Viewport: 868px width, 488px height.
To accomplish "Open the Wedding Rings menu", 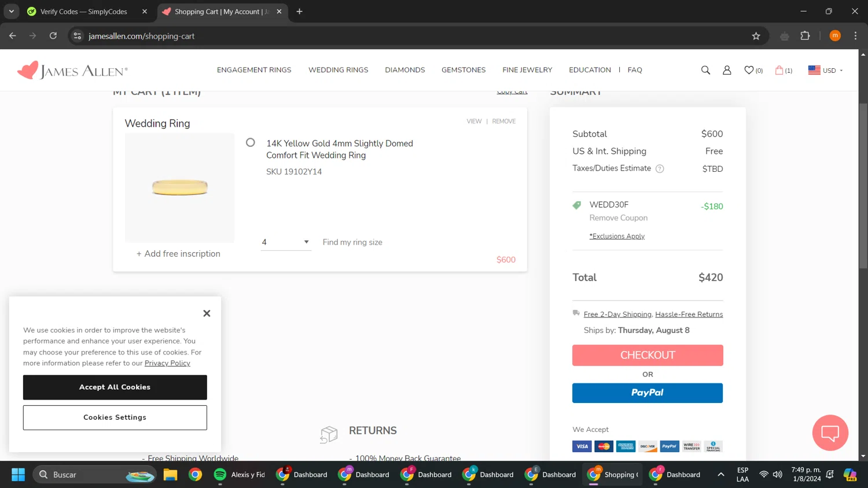I will 339,70.
